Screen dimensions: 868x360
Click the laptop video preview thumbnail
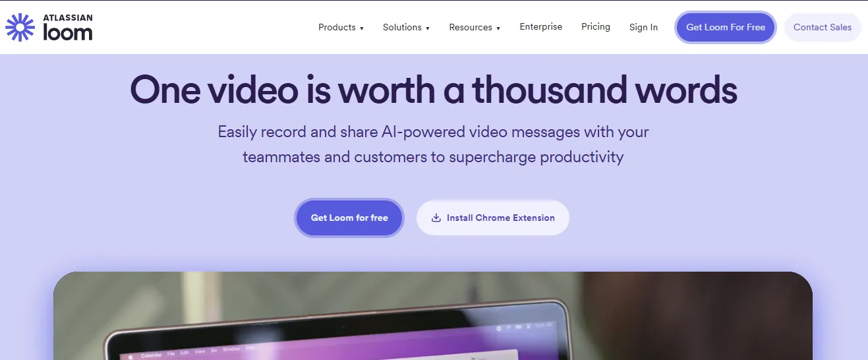(x=433, y=316)
